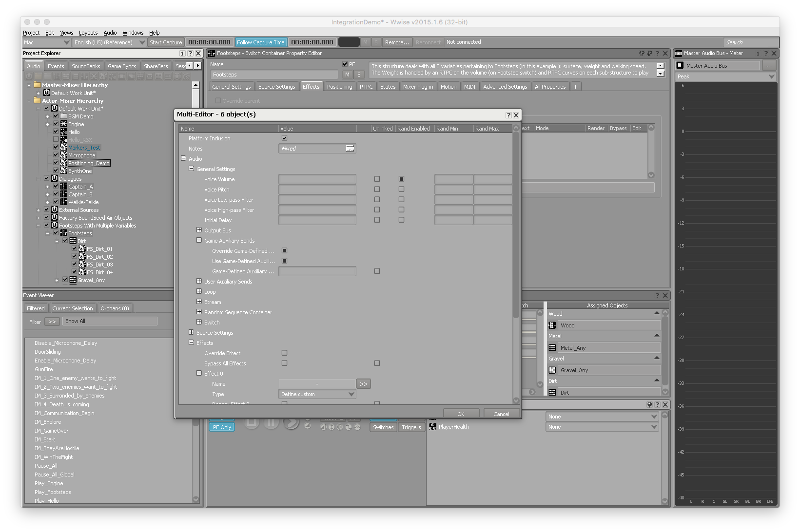
Task: Click the Captain_A actor-mixer icon
Action: [63, 187]
